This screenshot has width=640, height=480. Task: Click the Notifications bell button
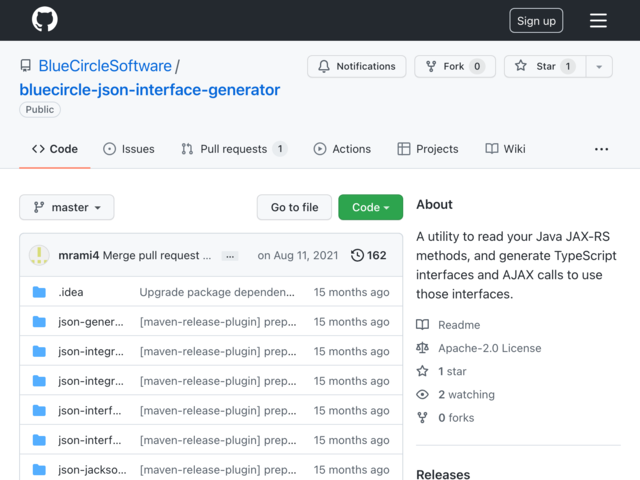point(357,66)
